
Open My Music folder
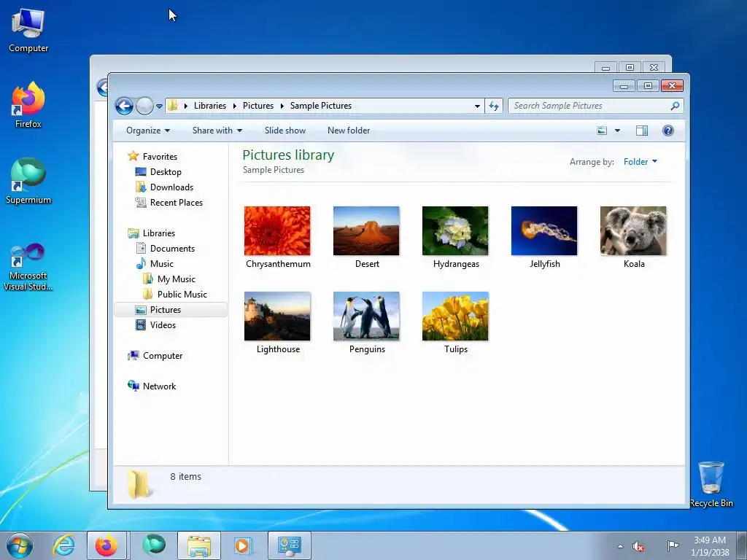176,279
